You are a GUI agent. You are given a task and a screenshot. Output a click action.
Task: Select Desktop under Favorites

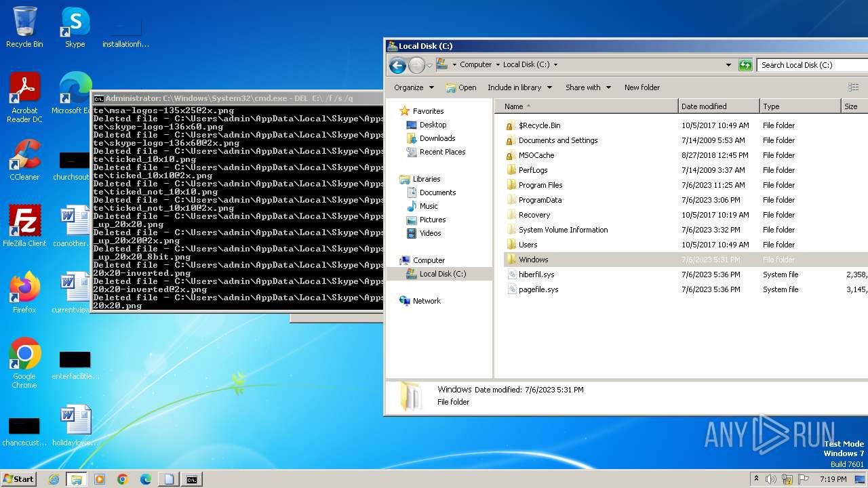pos(433,125)
